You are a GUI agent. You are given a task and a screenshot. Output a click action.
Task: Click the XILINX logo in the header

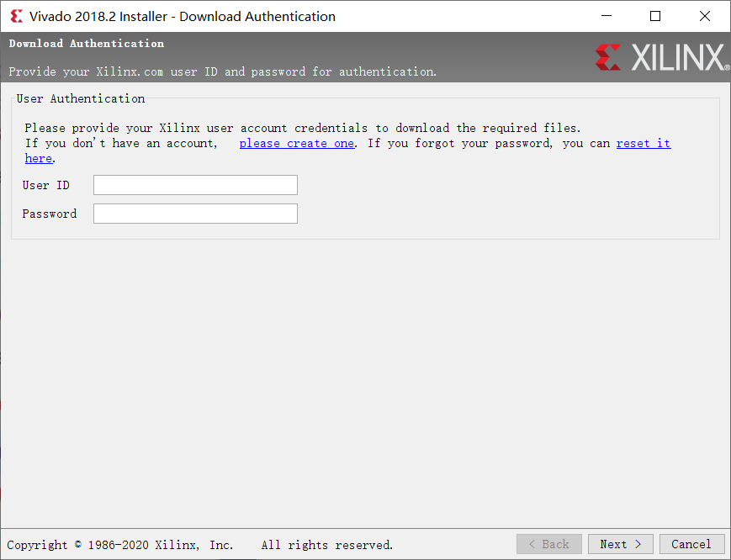662,57
